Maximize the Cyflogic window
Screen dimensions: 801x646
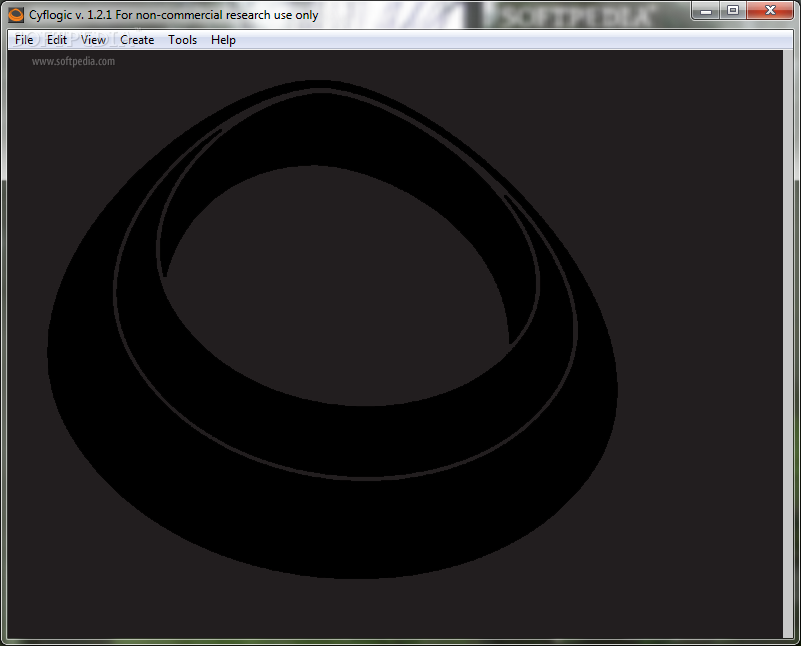tap(733, 10)
